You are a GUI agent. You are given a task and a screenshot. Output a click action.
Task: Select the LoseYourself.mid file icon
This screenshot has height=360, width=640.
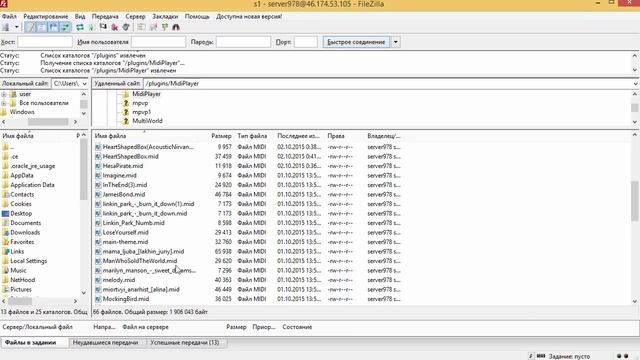click(x=98, y=232)
